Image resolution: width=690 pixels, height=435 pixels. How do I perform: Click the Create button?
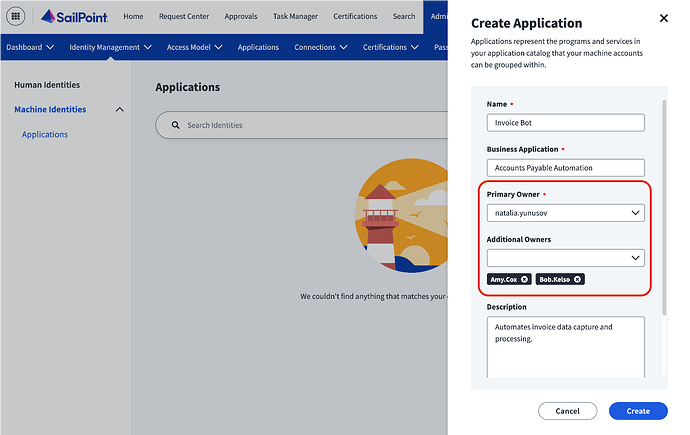[637, 411]
